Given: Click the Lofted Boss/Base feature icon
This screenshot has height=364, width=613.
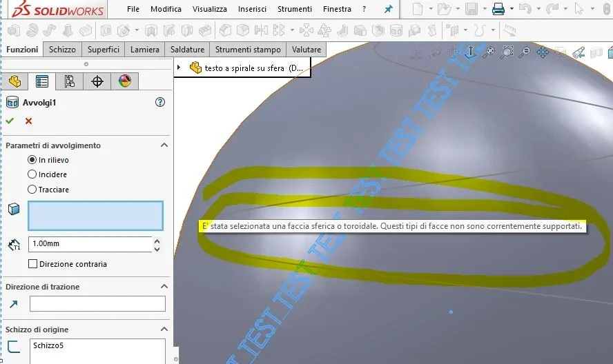Looking at the screenshot, I should coord(68,30).
